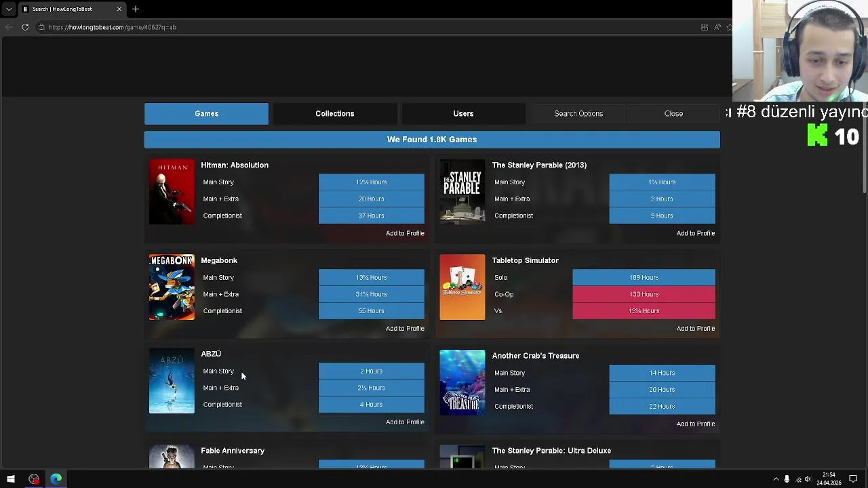Open the Tabletop Simulator cover thumbnail
Viewport: 868px width, 488px height.
tap(462, 287)
